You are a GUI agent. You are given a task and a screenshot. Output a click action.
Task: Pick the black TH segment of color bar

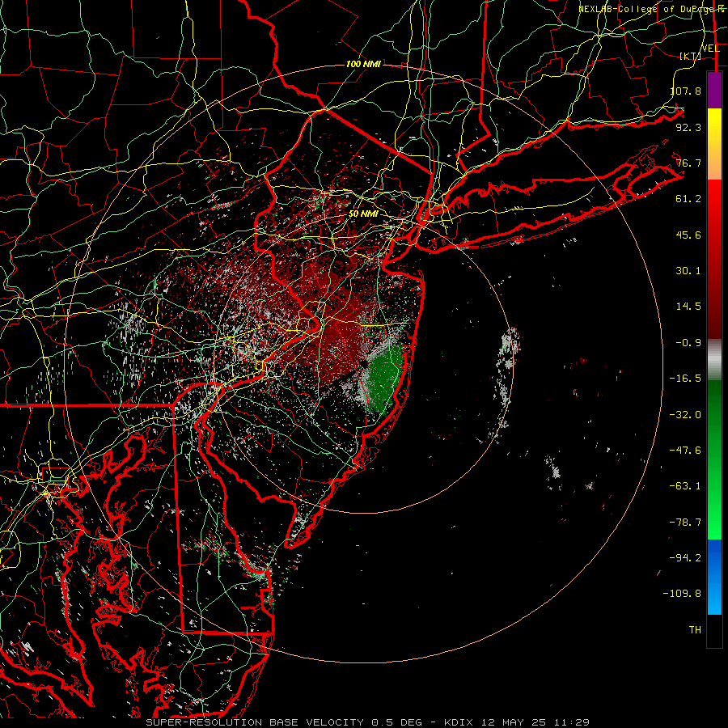[x=714, y=631]
